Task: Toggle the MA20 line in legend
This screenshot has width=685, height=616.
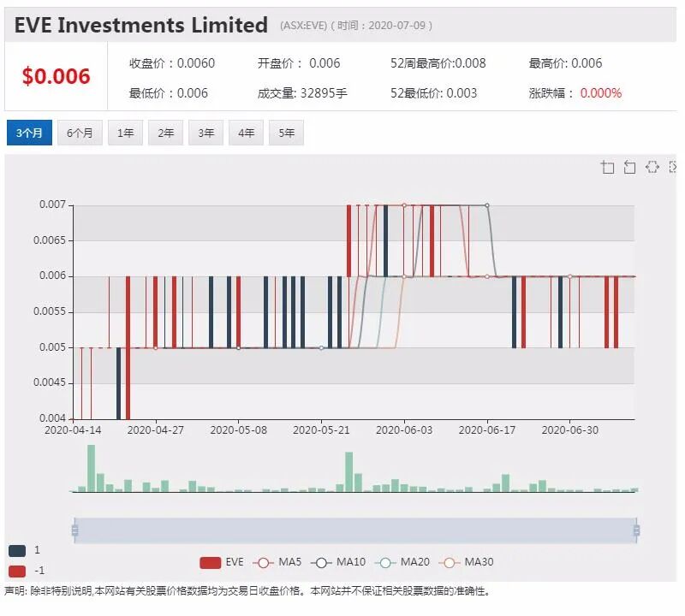Action: pyautogui.click(x=402, y=562)
